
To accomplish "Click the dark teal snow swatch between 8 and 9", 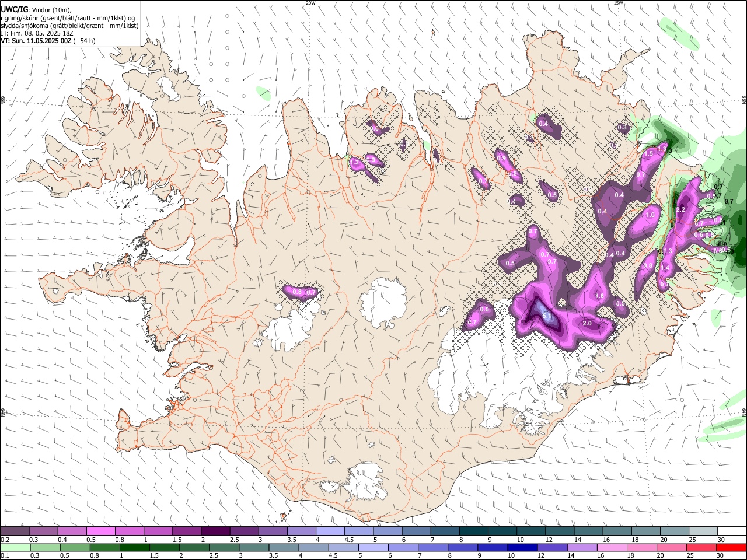I will (473, 531).
